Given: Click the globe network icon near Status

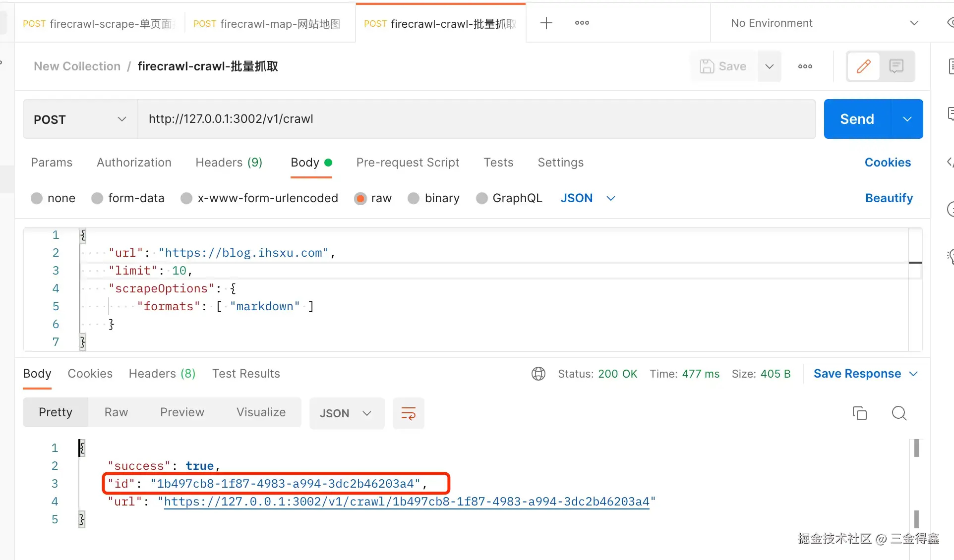Looking at the screenshot, I should [x=538, y=374].
